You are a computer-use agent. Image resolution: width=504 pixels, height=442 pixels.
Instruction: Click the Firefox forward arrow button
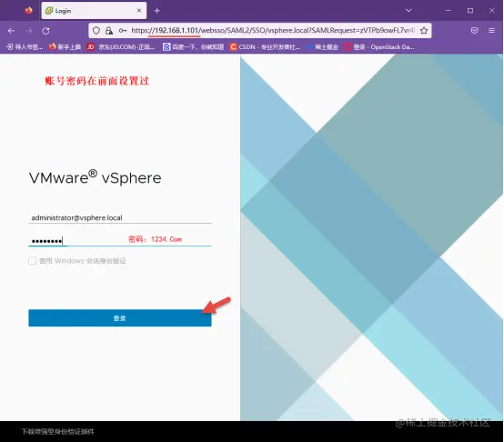(29, 31)
